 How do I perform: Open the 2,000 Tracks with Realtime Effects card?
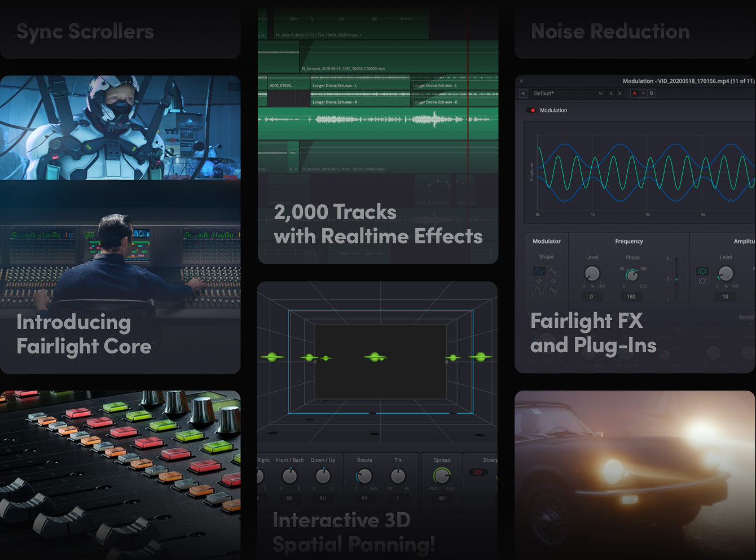[x=378, y=224]
